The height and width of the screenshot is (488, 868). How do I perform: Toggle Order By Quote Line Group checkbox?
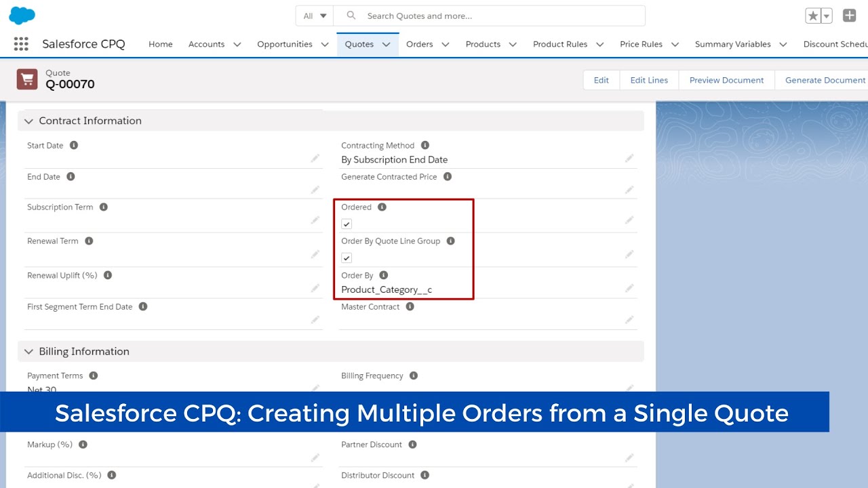(347, 258)
